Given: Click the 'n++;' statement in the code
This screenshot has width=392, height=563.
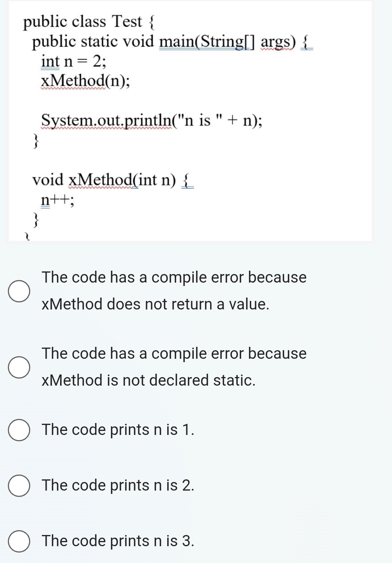Looking at the screenshot, I should (x=57, y=200).
